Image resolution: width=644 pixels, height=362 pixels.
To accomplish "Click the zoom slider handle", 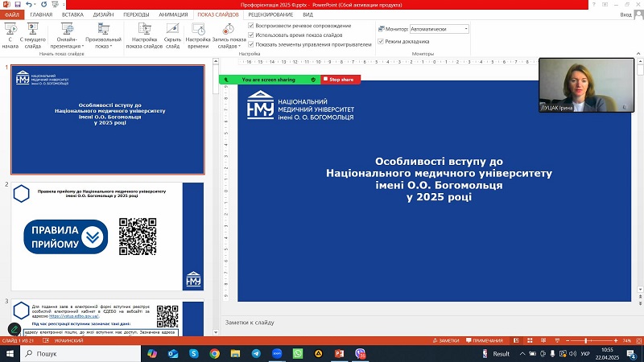I will pos(586,340).
